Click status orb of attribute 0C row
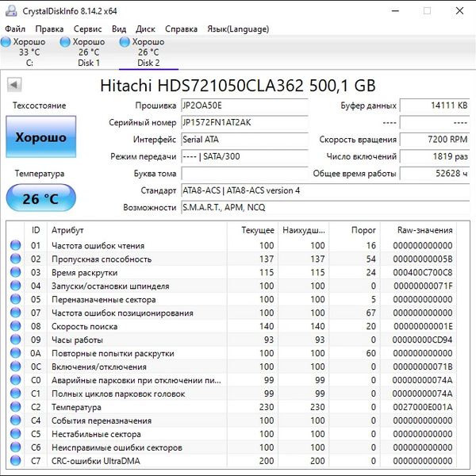The height and width of the screenshot is (476, 476). pos(16,367)
